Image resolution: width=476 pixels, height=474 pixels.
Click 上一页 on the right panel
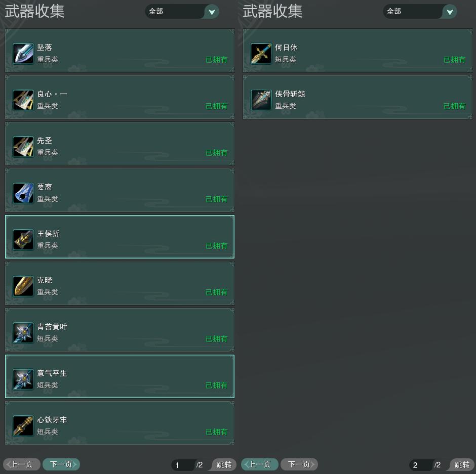pyautogui.click(x=260, y=464)
